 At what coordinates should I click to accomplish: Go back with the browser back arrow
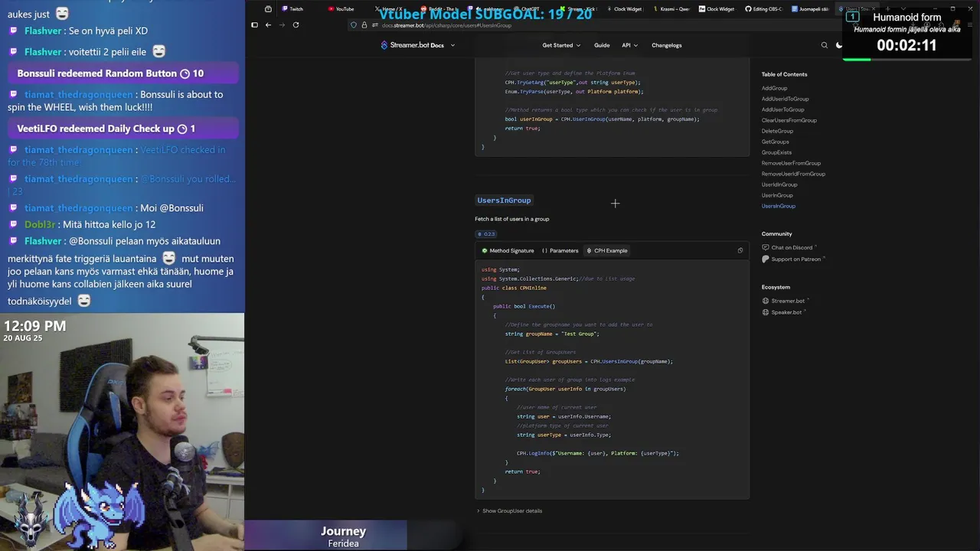[x=268, y=24]
